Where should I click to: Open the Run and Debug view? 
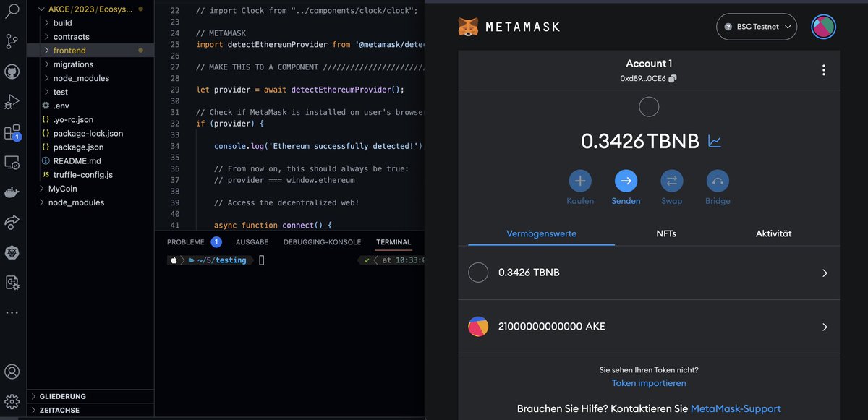click(x=12, y=102)
